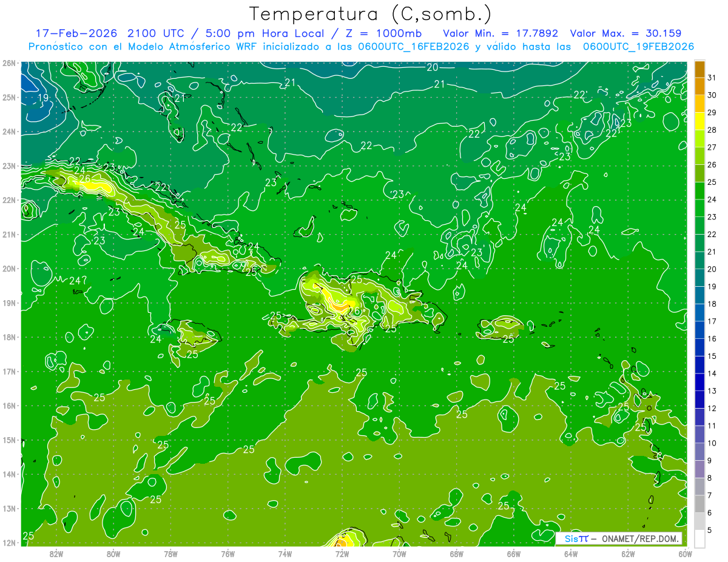Click the 66W longitude axis label
This screenshot has width=728, height=562.
514,554
